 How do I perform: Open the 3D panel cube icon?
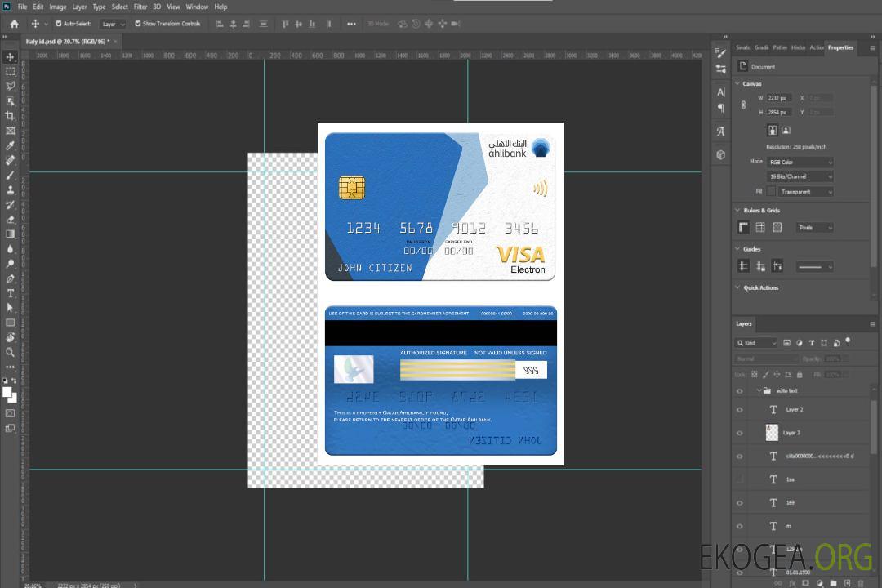(x=721, y=154)
